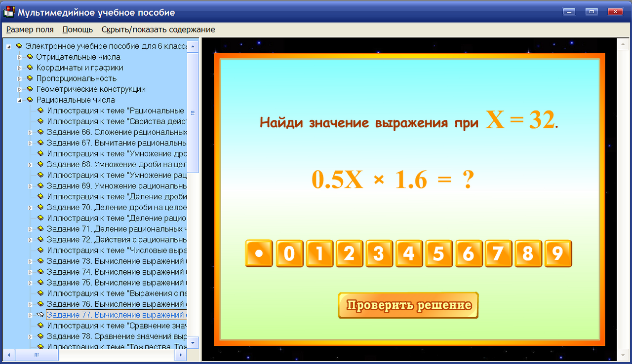Select digit 0 on the answer keypad

(289, 254)
